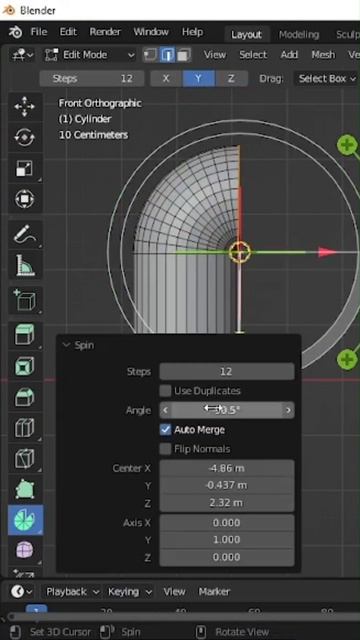
Task: Decrease Angle with the left arrow
Action: [x=165, y=410]
